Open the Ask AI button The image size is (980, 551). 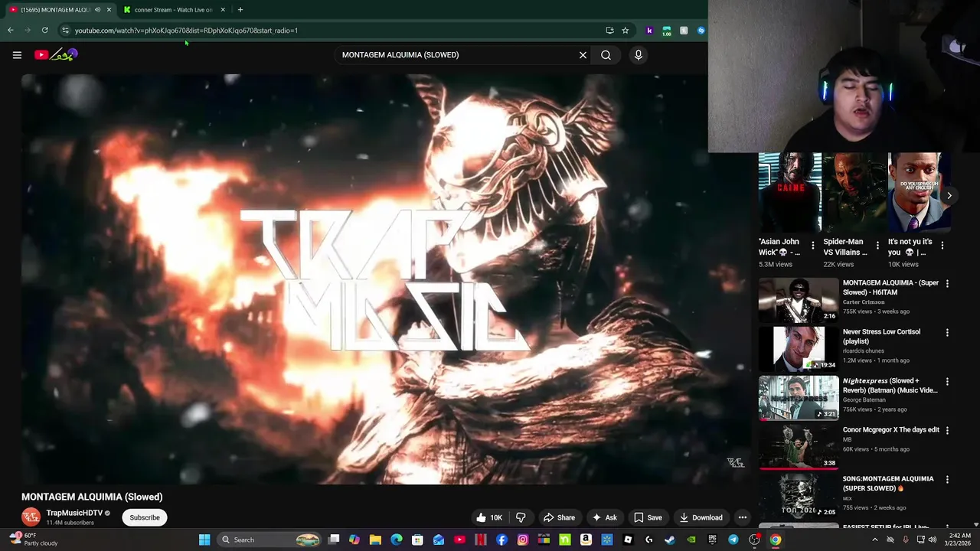click(604, 517)
